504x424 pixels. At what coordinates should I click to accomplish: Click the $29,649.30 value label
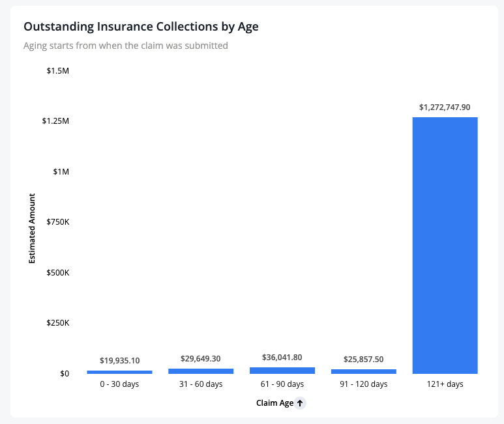pyautogui.click(x=201, y=358)
